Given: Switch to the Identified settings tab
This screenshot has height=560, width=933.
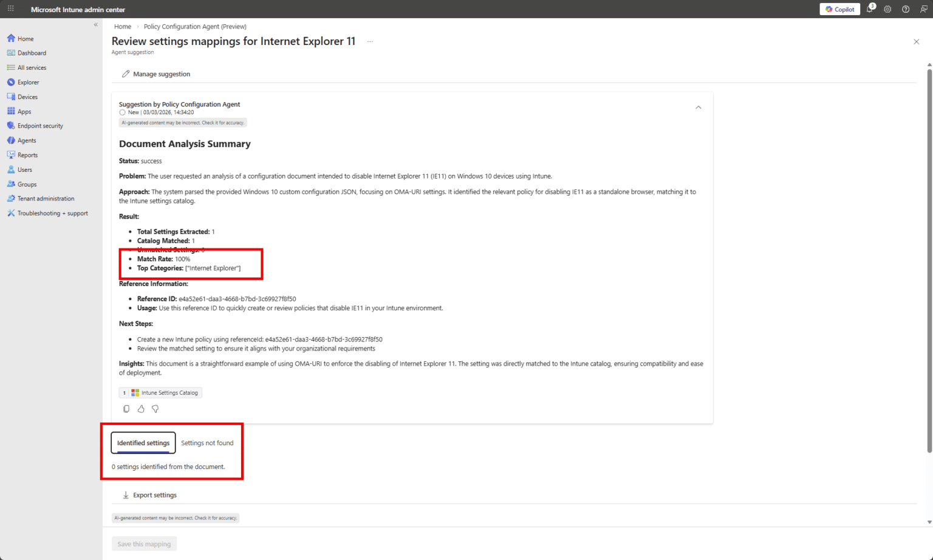Looking at the screenshot, I should (143, 443).
